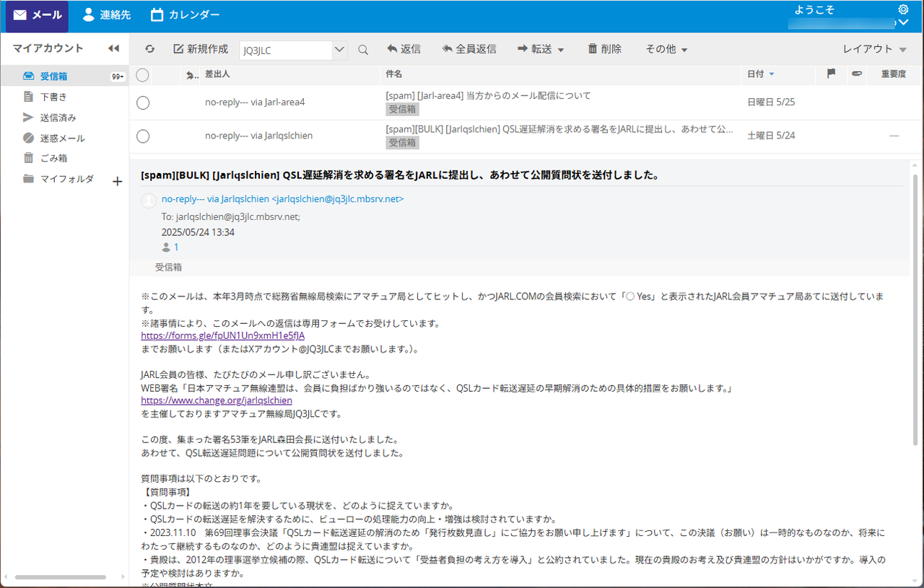The image size is (924, 588).
Task: Select the Jarl-area4 message checkbox
Action: pyautogui.click(x=143, y=102)
